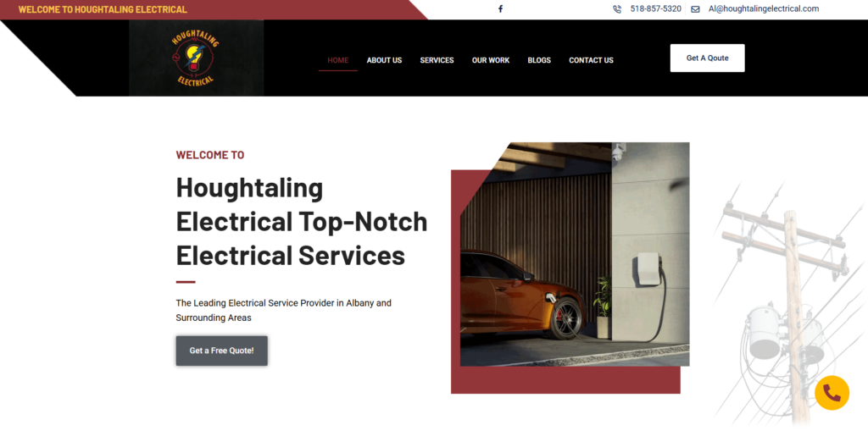Click the Al@houghtalingelectrical.com email link
868x431 pixels.
(x=764, y=8)
